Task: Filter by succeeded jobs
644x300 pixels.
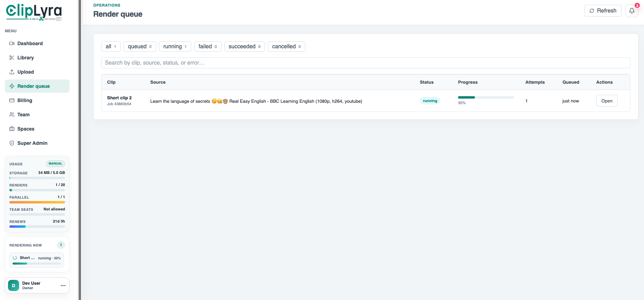Action: (244, 47)
